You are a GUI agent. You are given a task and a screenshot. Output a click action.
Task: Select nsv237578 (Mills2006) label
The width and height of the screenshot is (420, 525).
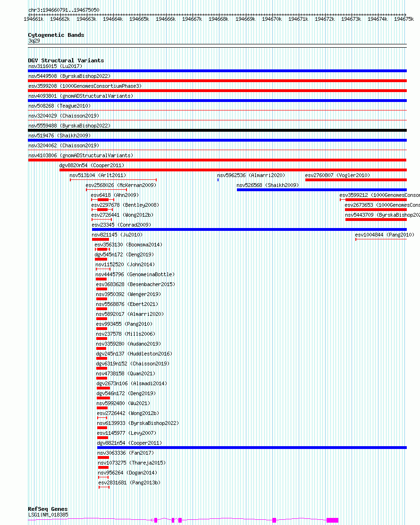[126, 334]
